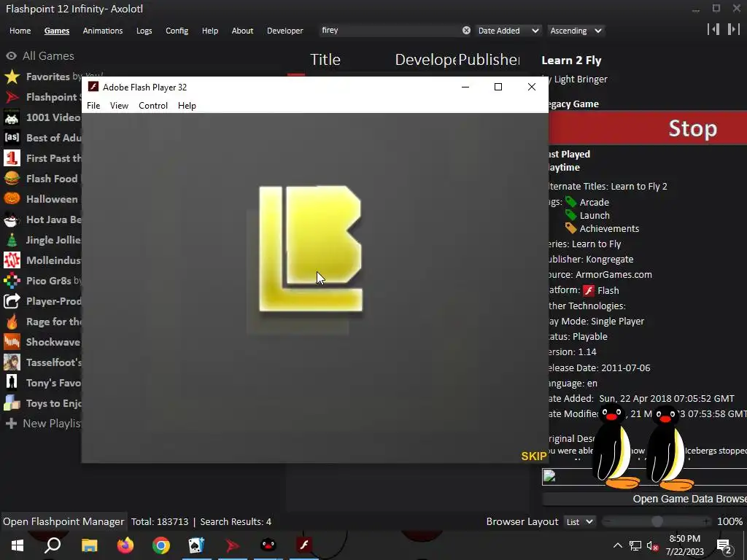
Task: Show hidden system tray icons chevron
Action: pyautogui.click(x=617, y=545)
